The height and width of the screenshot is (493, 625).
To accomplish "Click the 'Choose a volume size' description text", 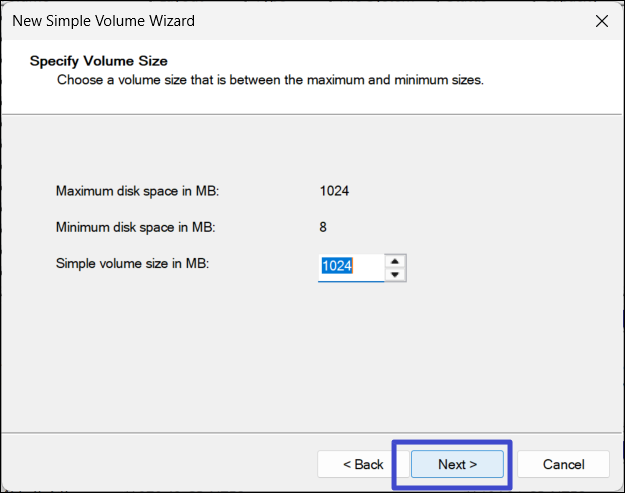I will [270, 79].
